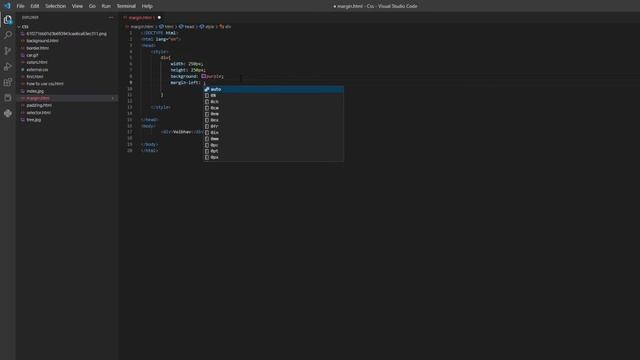The height and width of the screenshot is (360, 640).
Task: Open external.css in the Explorer
Action: (37, 70)
